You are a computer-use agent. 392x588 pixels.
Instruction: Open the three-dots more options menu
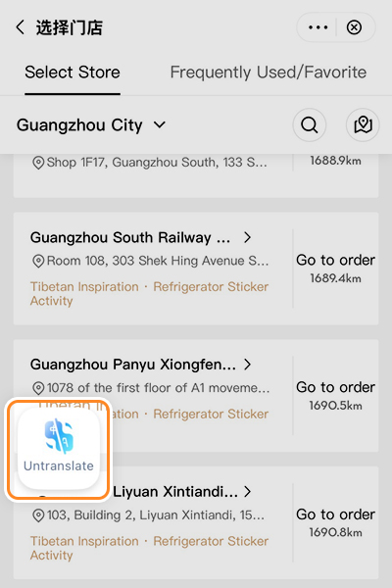[318, 27]
